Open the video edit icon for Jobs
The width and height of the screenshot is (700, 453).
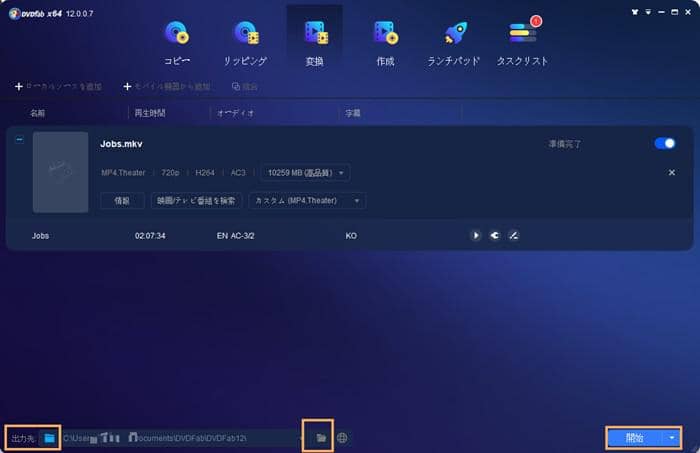point(514,235)
